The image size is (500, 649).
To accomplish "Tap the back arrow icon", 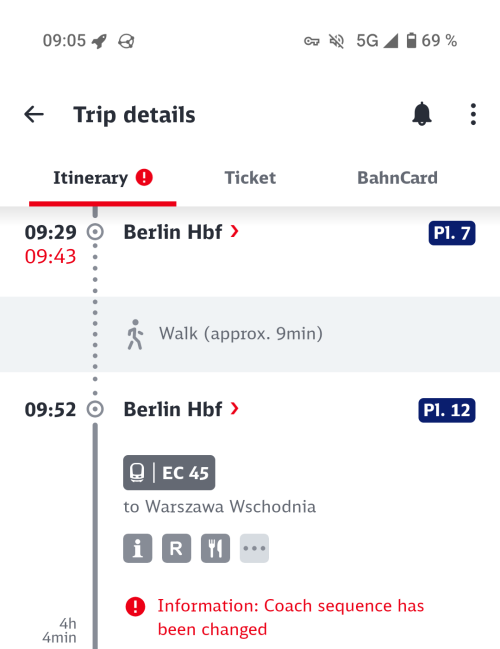I will pyautogui.click(x=34, y=115).
